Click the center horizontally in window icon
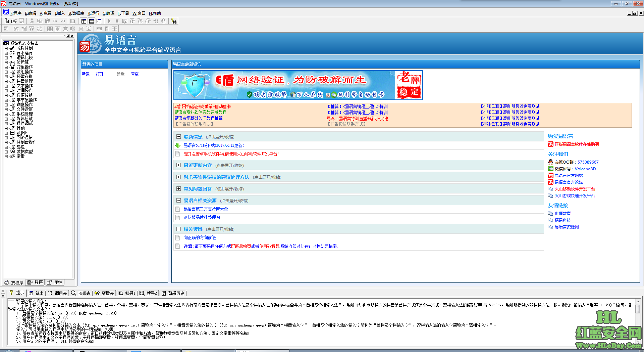Image resolution: width=644 pixels, height=352 pixels. (50, 29)
